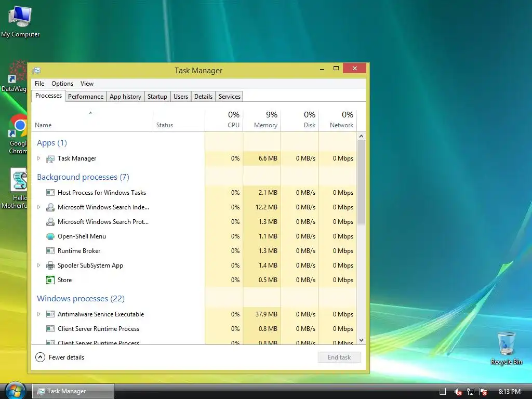Switch to the App history tab
The width and height of the screenshot is (532, 399).
point(125,97)
